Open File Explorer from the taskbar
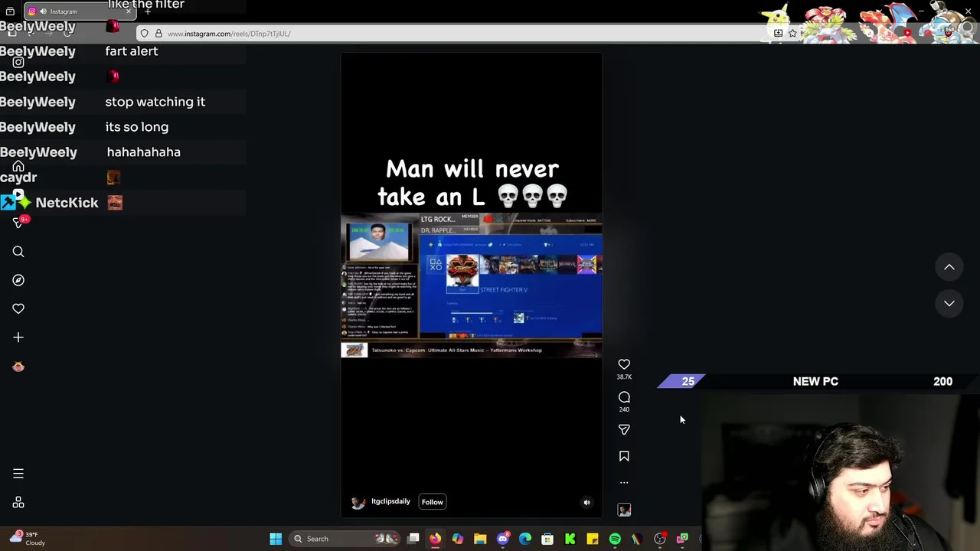This screenshot has height=551, width=980. (480, 539)
